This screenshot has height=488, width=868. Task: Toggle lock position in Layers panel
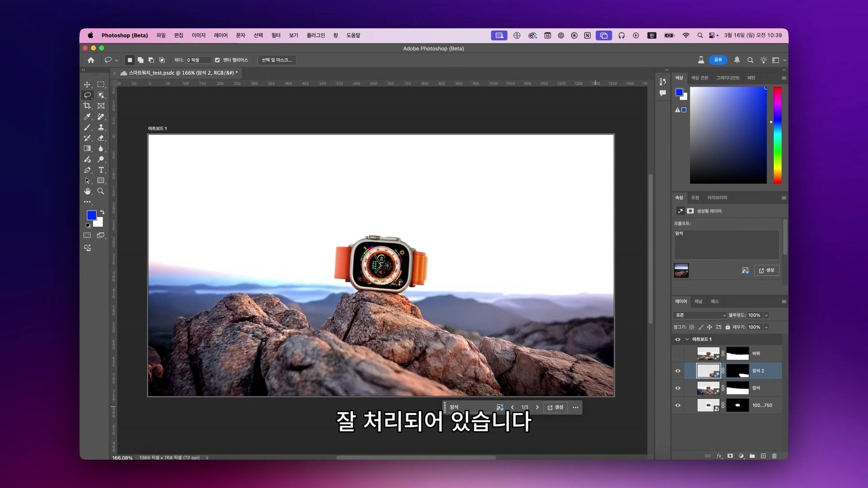coord(710,327)
